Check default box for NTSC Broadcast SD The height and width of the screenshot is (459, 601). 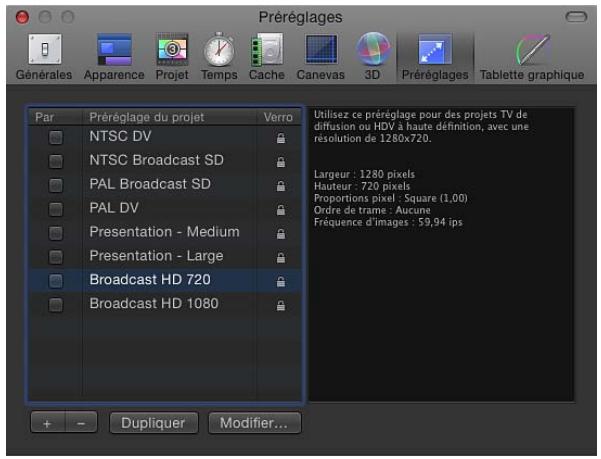(x=56, y=161)
